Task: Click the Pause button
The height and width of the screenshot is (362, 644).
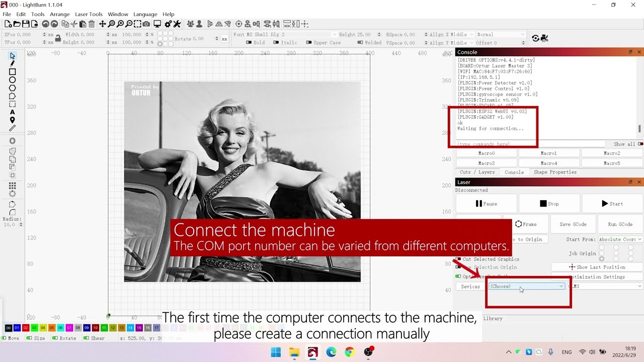Action: click(x=486, y=204)
